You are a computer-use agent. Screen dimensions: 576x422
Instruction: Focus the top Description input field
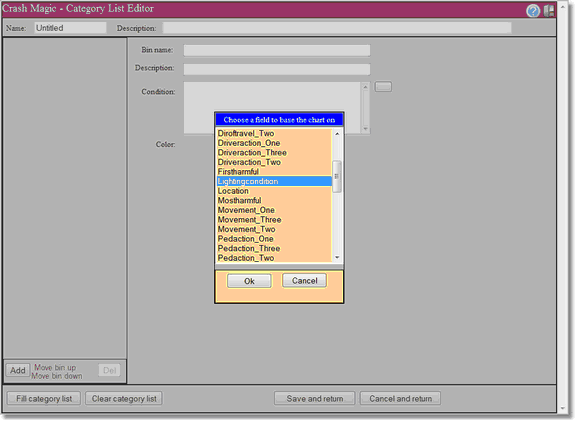click(x=337, y=28)
